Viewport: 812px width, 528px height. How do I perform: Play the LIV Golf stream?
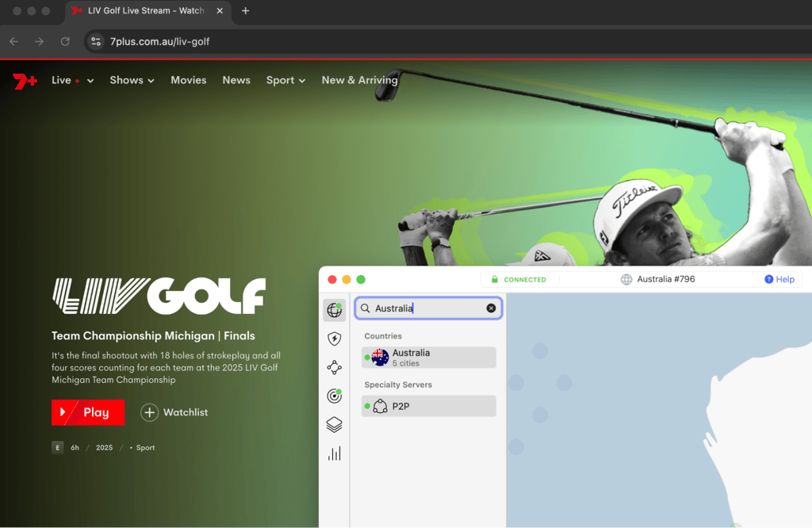[x=88, y=412]
